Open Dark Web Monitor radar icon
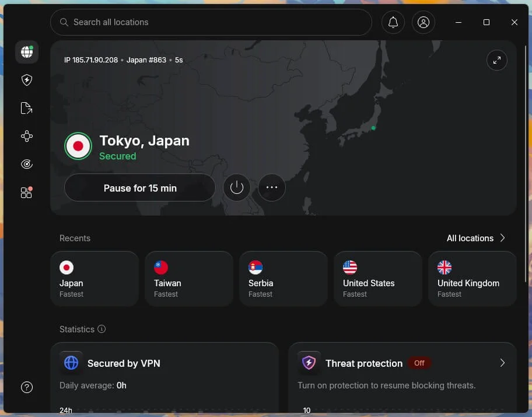Image resolution: width=532 pixels, height=417 pixels. point(27,164)
